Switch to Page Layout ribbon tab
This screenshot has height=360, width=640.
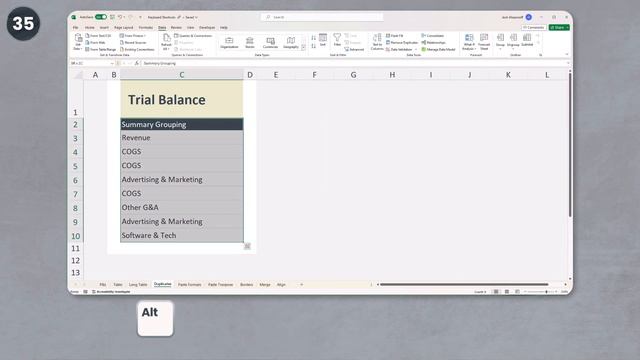pos(124,27)
